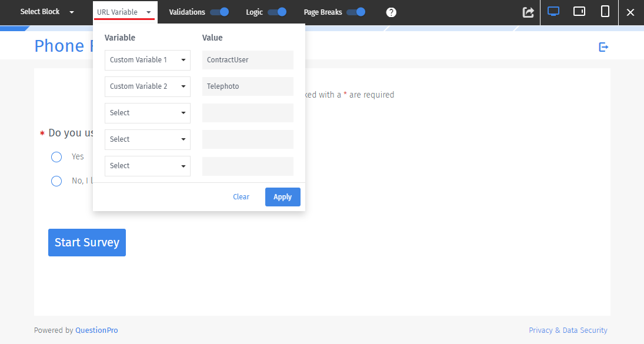
Task: Apply the URL variable settings
Action: pos(282,196)
